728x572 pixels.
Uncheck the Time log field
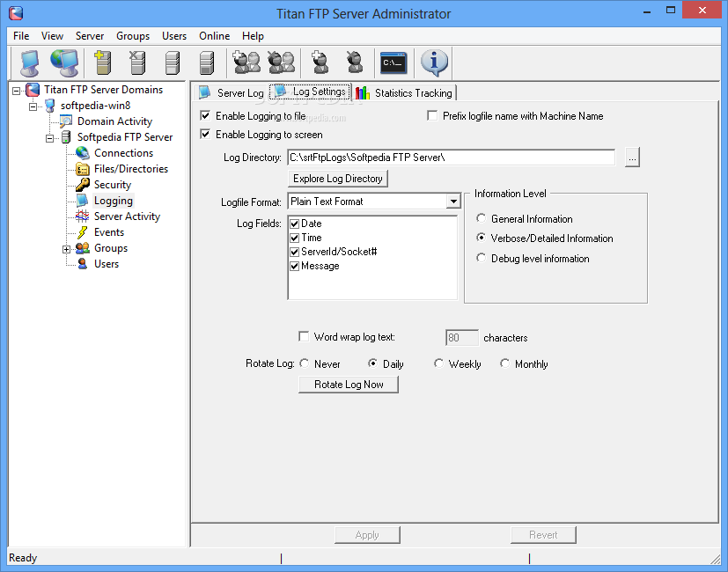[294, 238]
